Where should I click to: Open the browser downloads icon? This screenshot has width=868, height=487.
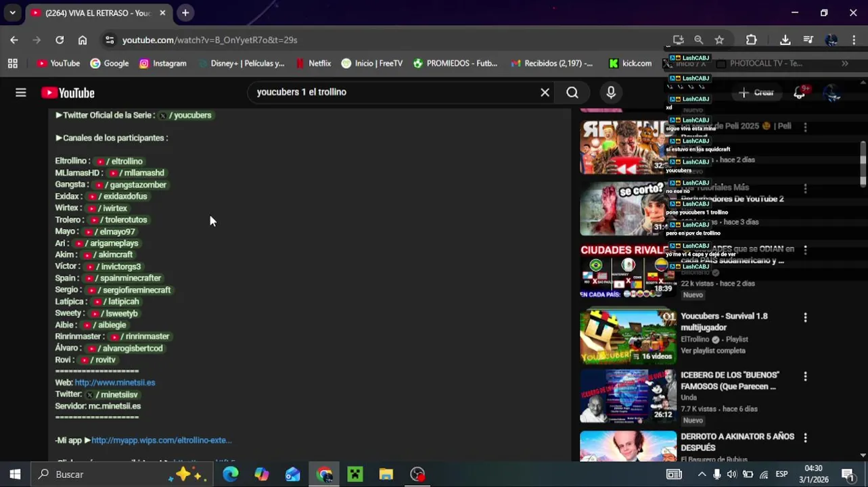[785, 40]
